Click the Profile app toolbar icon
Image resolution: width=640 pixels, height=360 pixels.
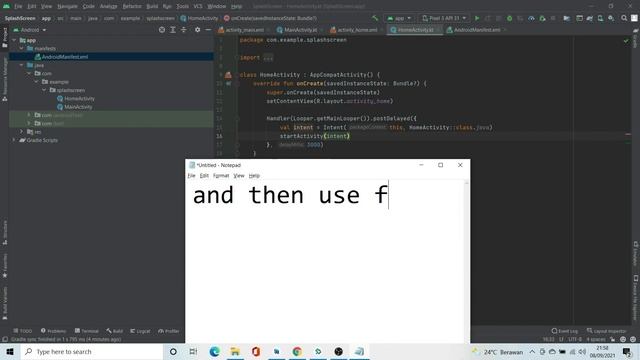pyautogui.click(x=531, y=18)
